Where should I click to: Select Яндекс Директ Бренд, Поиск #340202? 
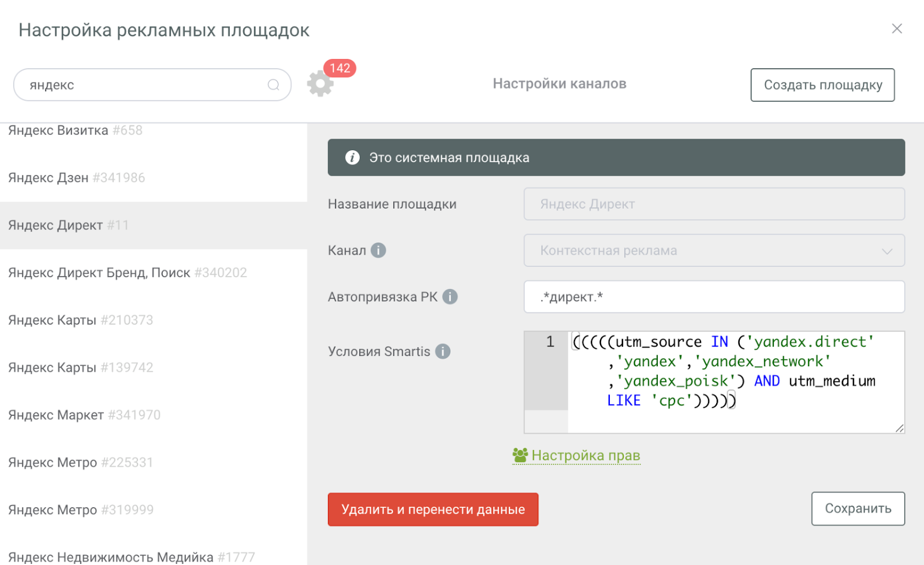pos(153,273)
